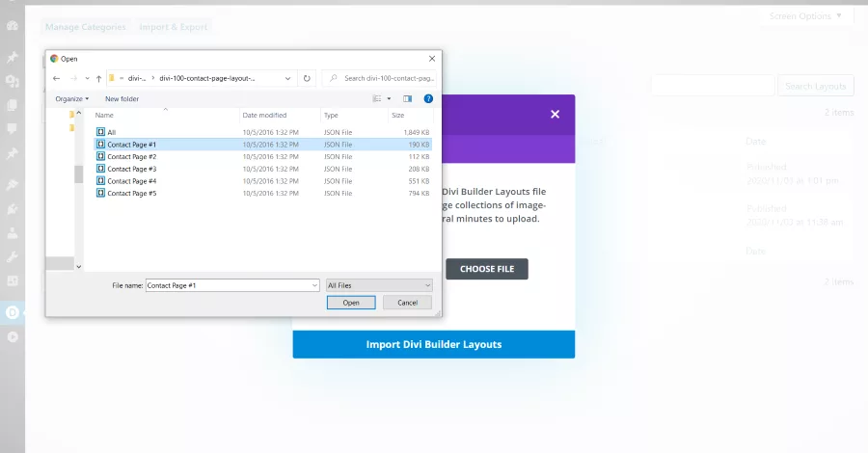Select Contact Page #4 file
Screen dimensions: 868x453
click(x=263, y=181)
